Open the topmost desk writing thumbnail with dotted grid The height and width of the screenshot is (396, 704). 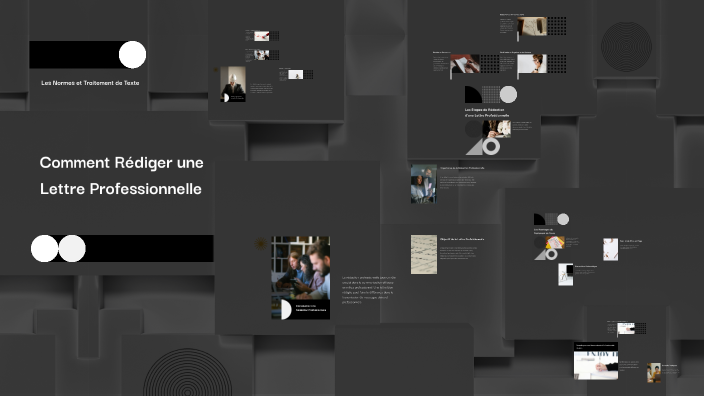532,26
